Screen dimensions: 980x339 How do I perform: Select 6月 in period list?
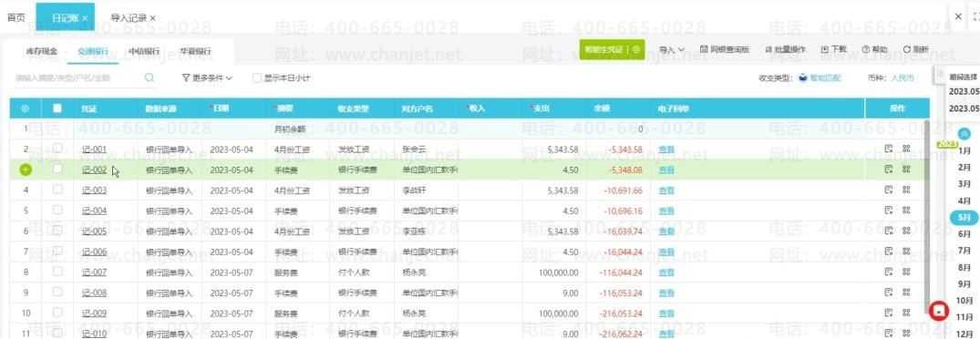pos(965,233)
